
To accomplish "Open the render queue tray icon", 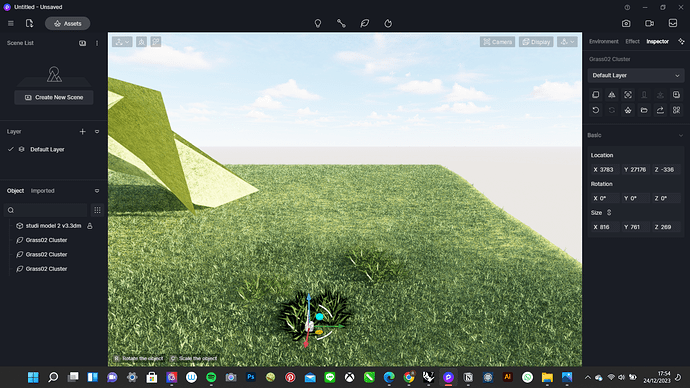I will [673, 23].
